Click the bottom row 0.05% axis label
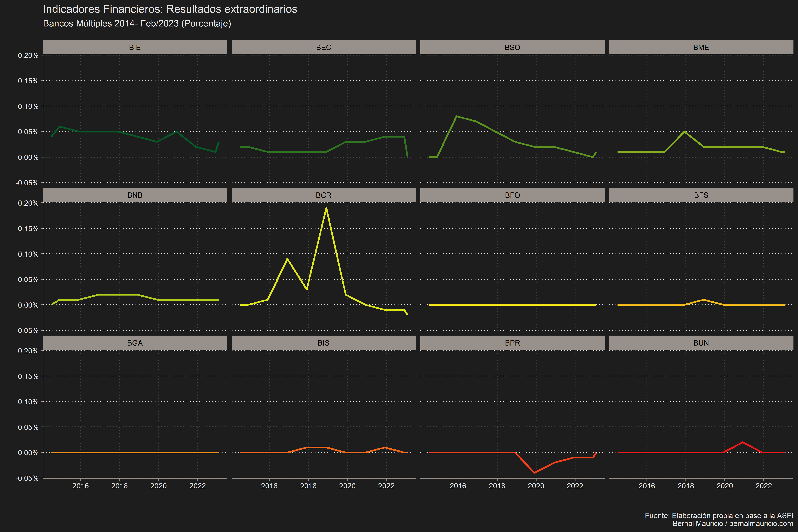The image size is (798, 532). [28, 427]
